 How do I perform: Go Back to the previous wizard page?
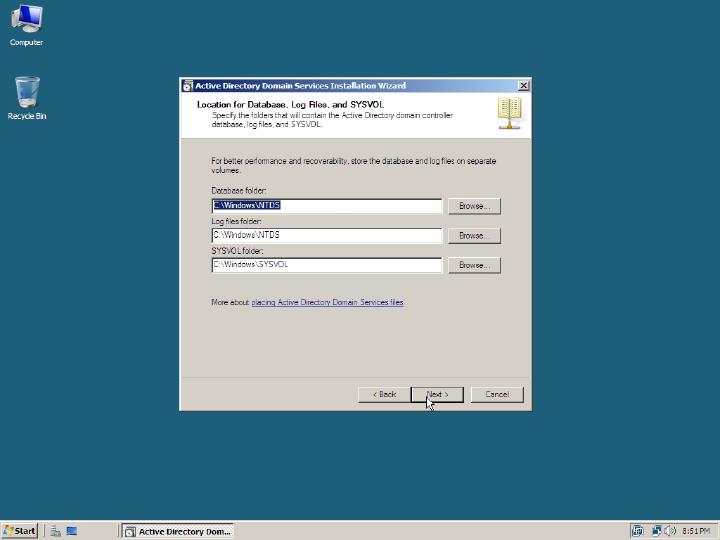(384, 394)
